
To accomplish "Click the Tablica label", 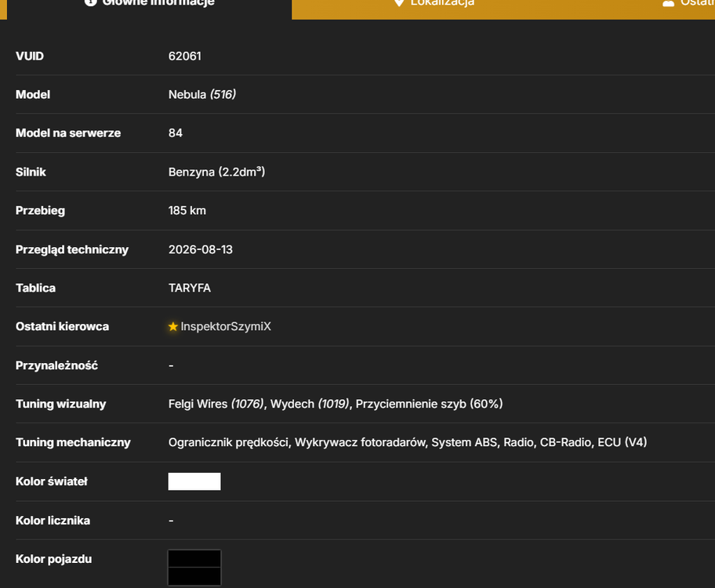I will (35, 289).
